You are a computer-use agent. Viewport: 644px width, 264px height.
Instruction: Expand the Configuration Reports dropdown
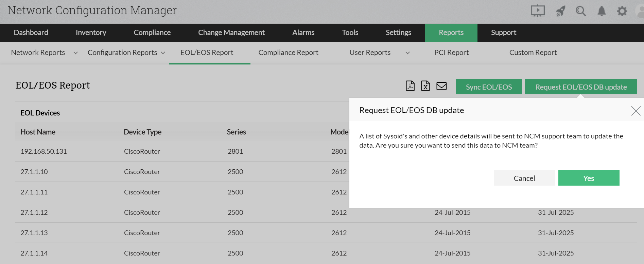click(163, 53)
